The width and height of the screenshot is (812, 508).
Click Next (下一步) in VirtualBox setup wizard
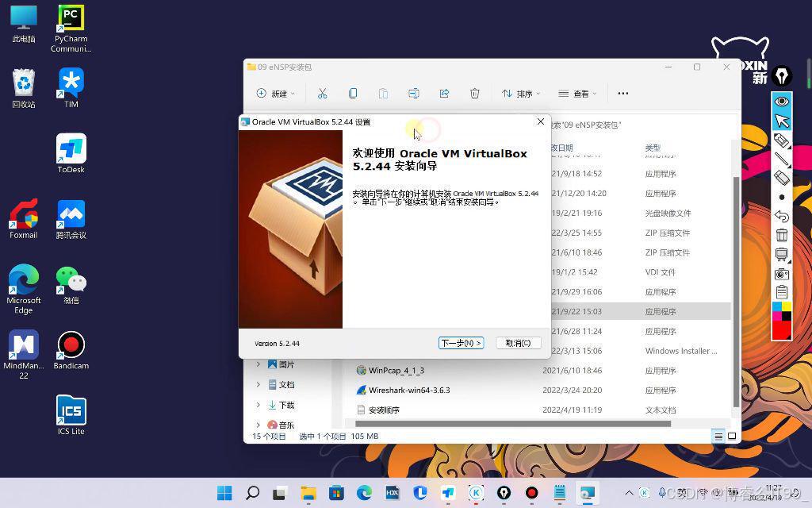click(461, 343)
